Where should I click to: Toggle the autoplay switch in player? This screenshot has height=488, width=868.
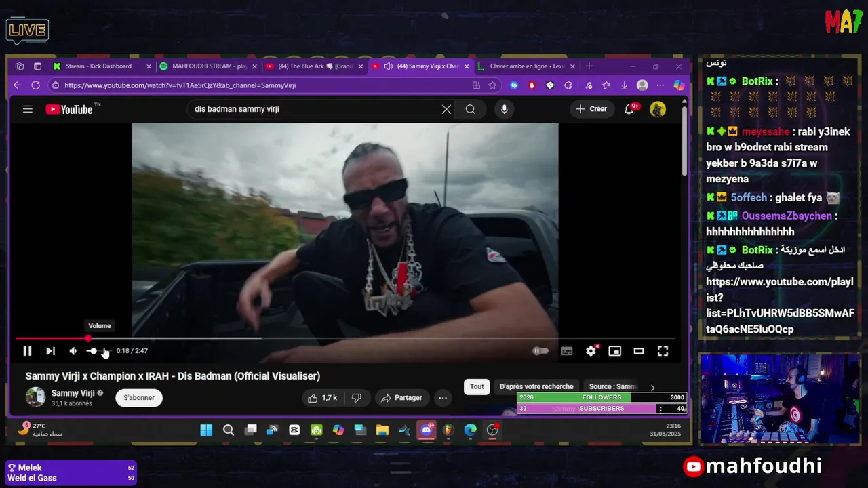pyautogui.click(x=540, y=351)
